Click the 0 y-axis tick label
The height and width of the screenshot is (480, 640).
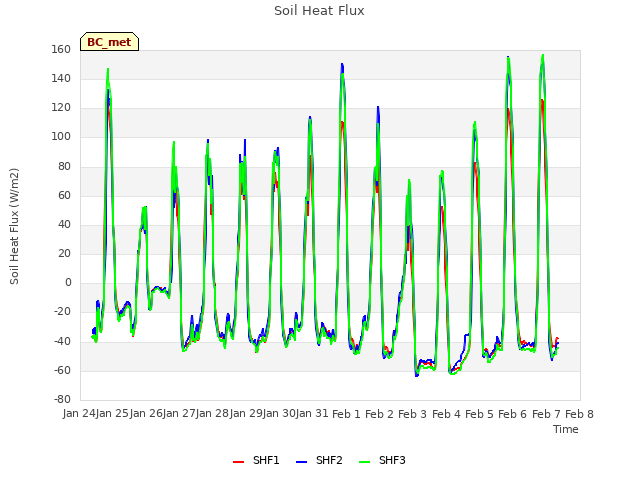point(68,282)
